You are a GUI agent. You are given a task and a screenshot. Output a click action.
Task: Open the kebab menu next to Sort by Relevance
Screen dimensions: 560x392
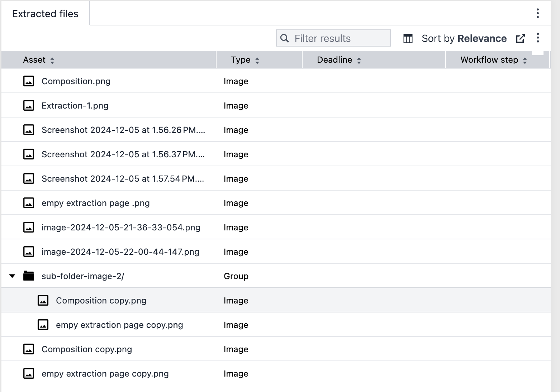coord(538,38)
